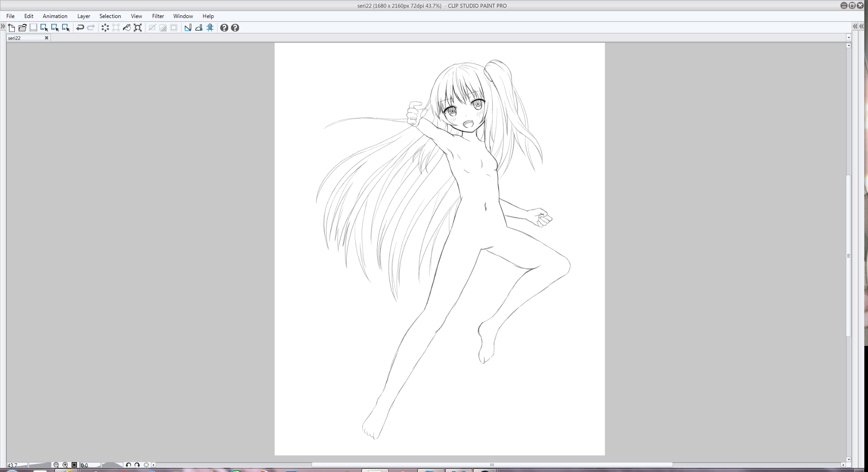Toggle Snap to Grid
This screenshot has height=472, width=868.
210,28
